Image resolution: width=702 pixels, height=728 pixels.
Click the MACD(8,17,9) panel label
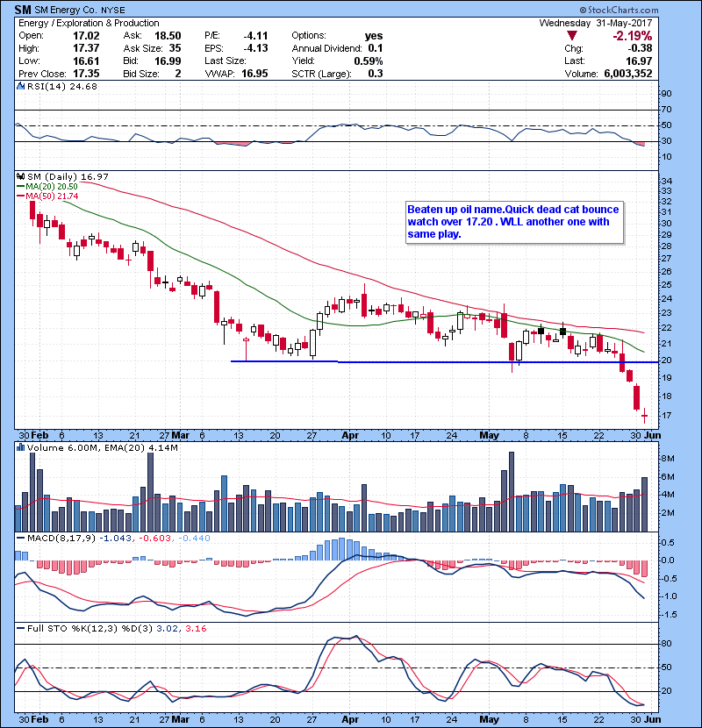click(61, 539)
